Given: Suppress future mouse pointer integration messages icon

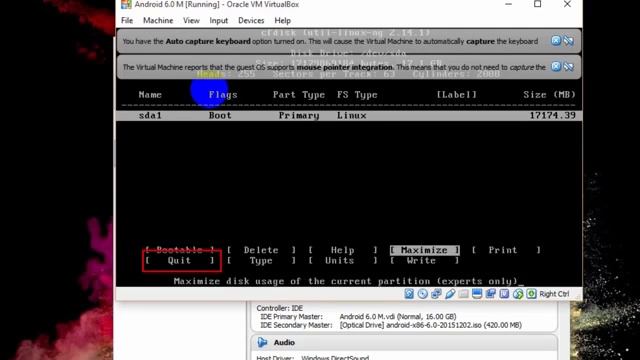Looking at the screenshot, I should 569,66.
